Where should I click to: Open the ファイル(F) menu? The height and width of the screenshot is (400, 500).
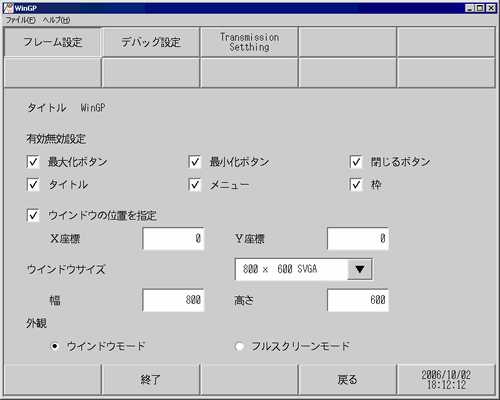(x=20, y=20)
